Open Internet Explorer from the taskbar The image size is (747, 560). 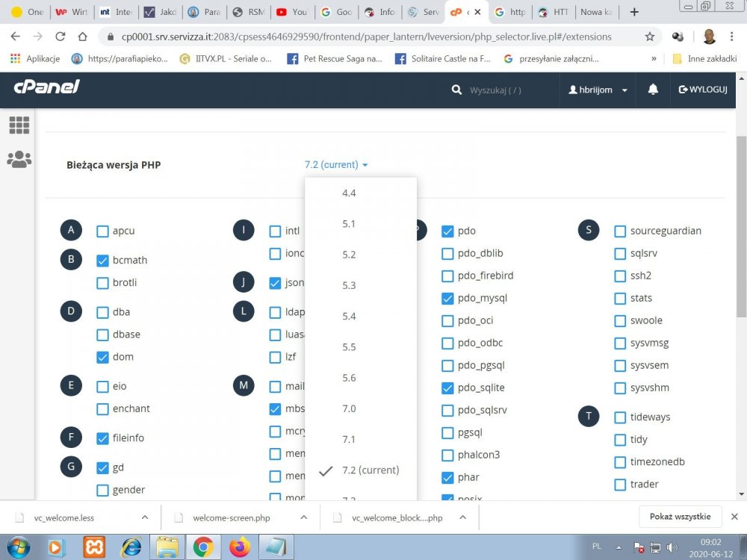pyautogui.click(x=131, y=547)
